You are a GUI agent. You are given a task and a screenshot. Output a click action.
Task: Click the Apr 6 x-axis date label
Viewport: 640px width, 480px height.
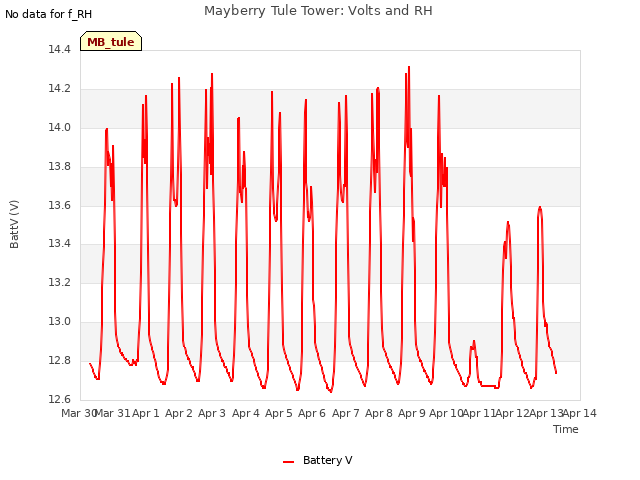pyautogui.click(x=312, y=413)
